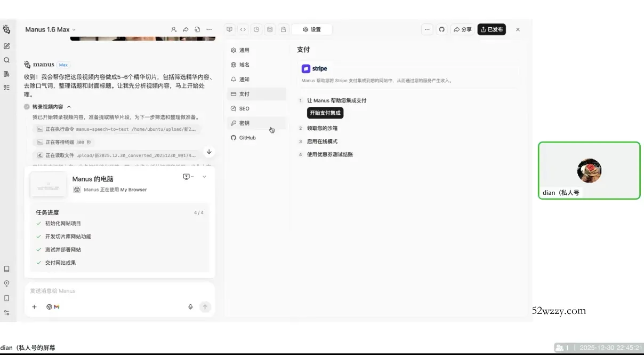Open the screen view mode dropdown in computer panel

tap(188, 177)
